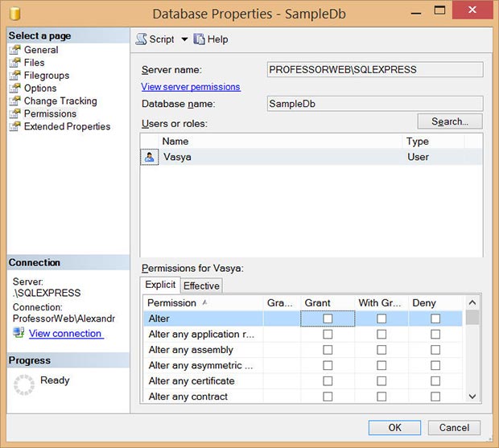Image resolution: width=499 pixels, height=448 pixels.
Task: Click the Type column header
Action: pos(434,142)
